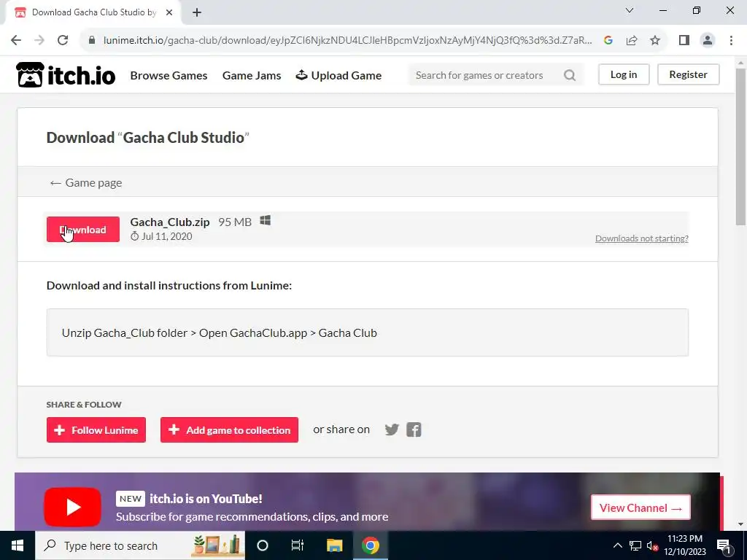The width and height of the screenshot is (747, 560).
Task: Click the network icon in system tray
Action: (635, 545)
